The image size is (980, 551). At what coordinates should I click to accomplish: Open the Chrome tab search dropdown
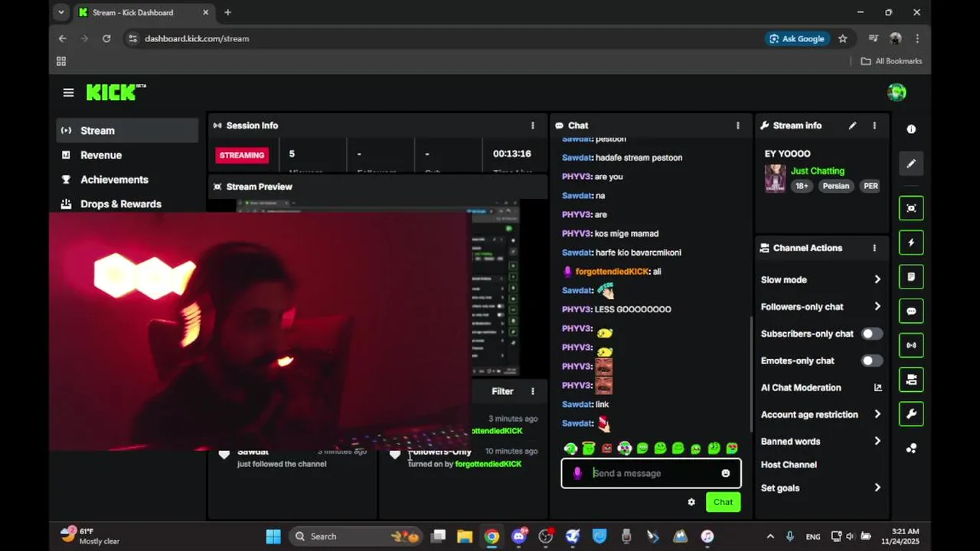click(61, 12)
